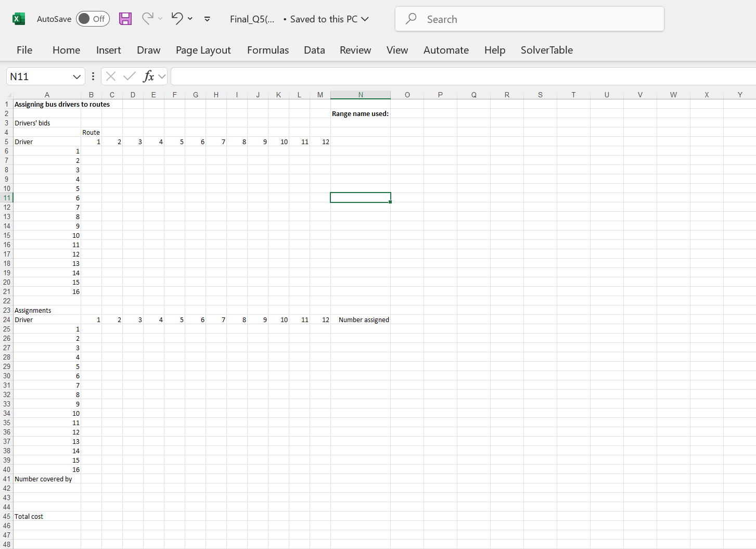Confirm the entry with the checkmark icon
Viewport: 756px width, 549px height.
pos(130,76)
